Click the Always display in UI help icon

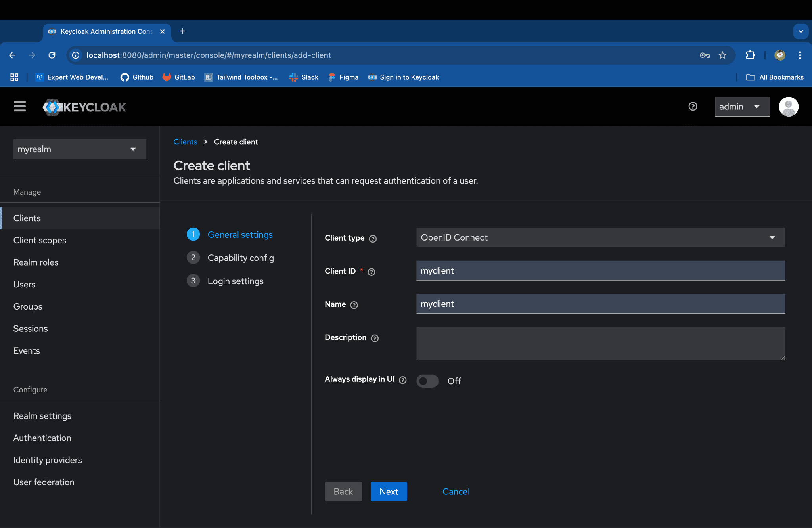point(403,380)
